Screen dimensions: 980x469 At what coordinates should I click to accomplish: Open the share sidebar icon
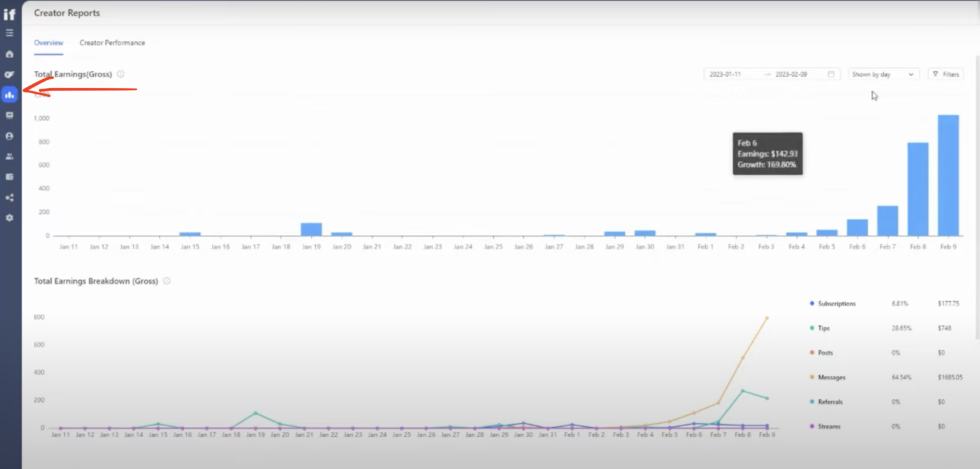tap(10, 197)
